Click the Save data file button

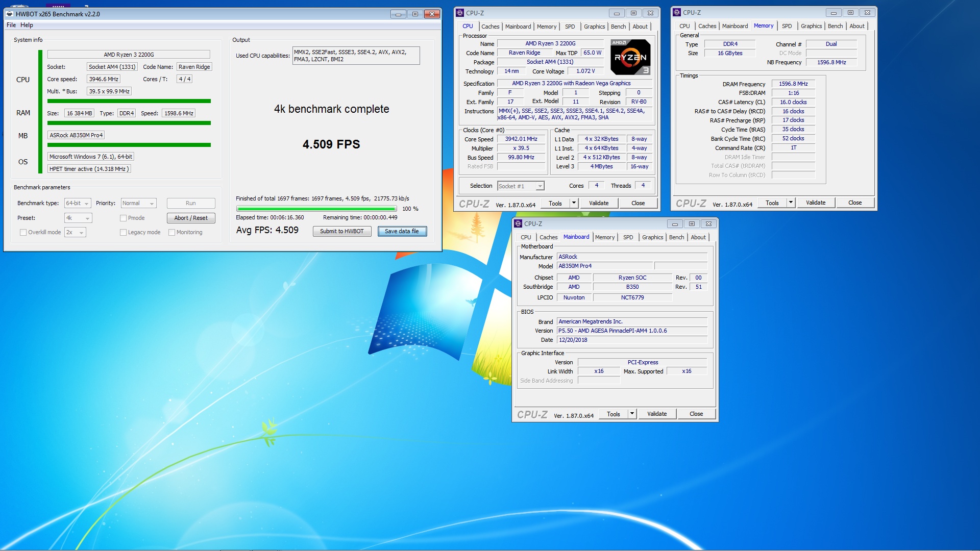402,231
